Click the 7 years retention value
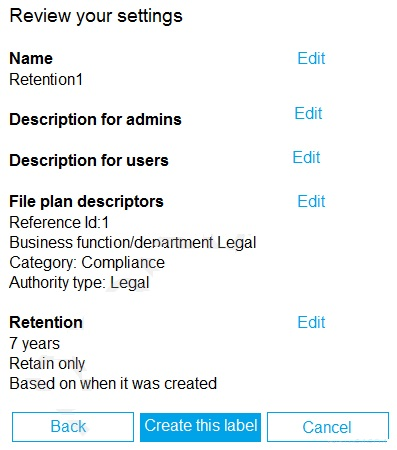The image size is (397, 450). pos(35,344)
